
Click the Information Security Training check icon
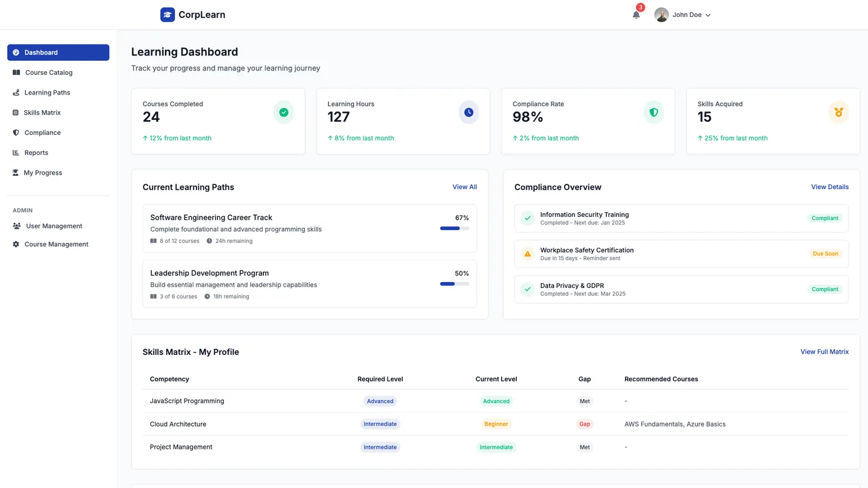(x=527, y=218)
